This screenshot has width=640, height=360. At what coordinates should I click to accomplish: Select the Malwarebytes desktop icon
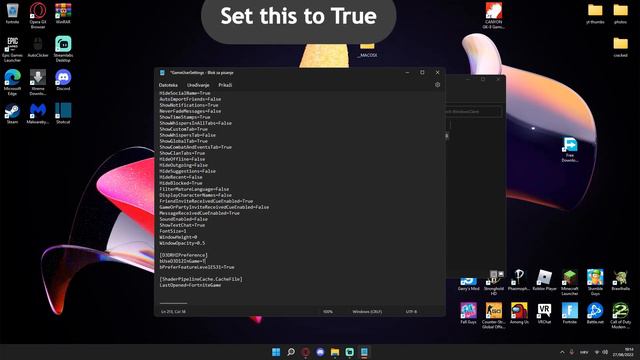(38, 113)
